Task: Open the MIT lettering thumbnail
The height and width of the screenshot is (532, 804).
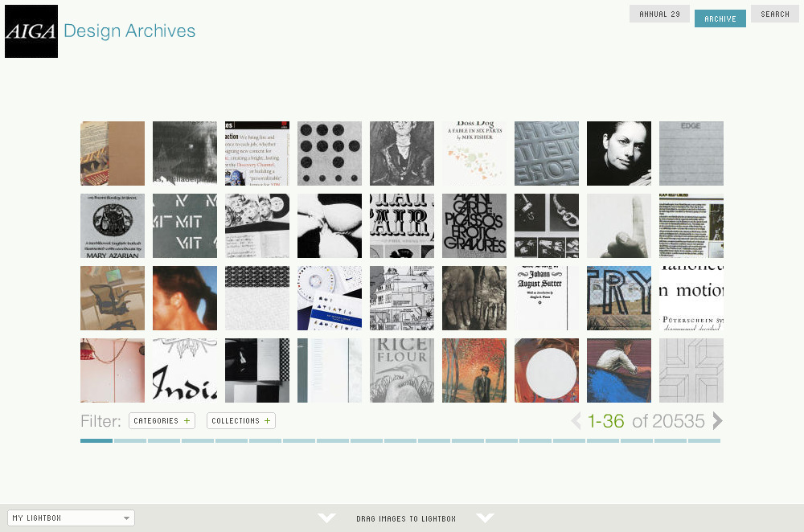Action: point(185,226)
